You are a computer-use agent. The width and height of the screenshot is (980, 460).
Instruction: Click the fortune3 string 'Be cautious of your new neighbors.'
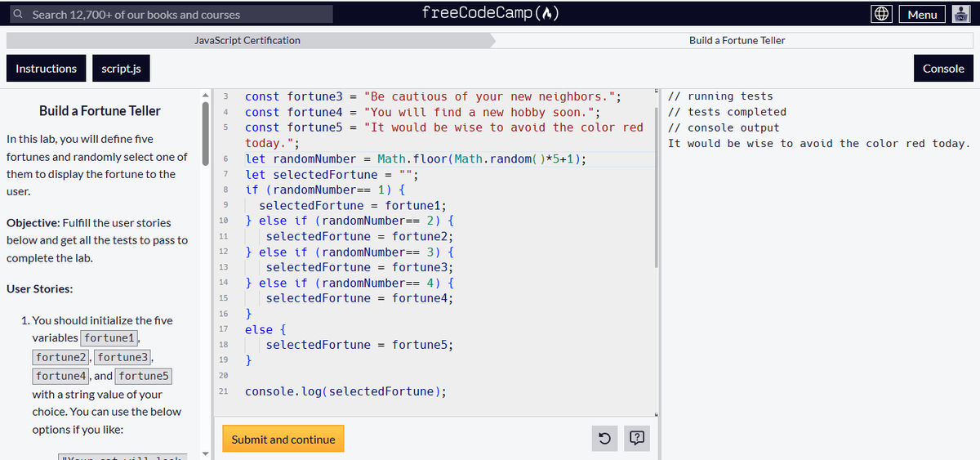tap(490, 96)
